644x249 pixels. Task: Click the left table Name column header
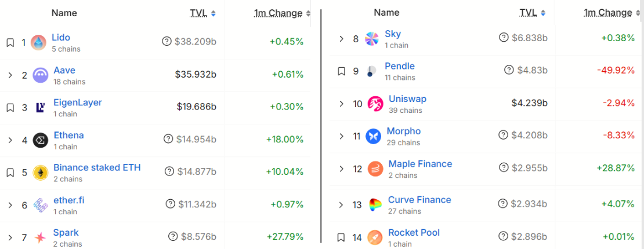[64, 13]
